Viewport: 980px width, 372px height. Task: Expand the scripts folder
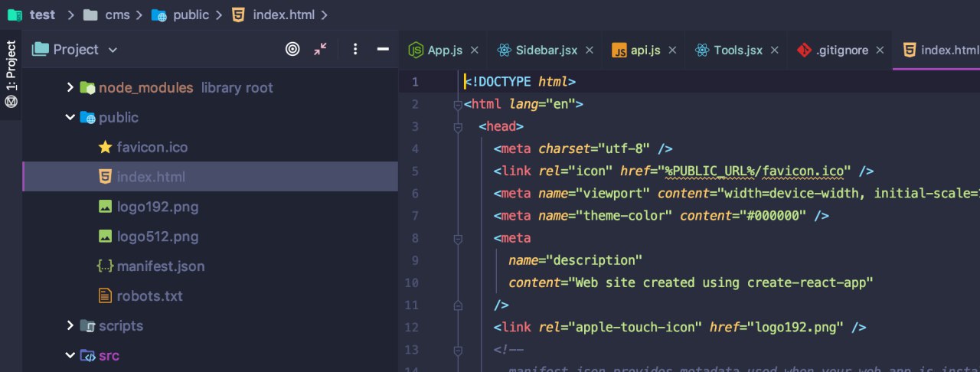point(70,326)
